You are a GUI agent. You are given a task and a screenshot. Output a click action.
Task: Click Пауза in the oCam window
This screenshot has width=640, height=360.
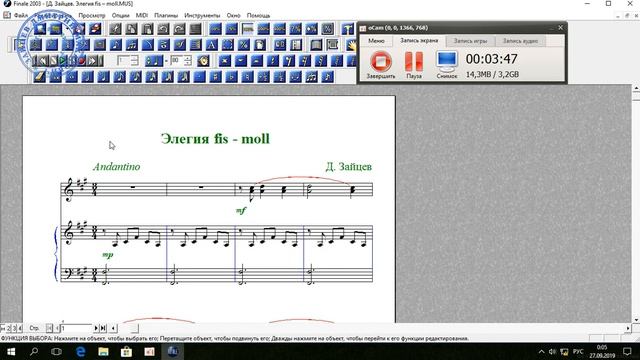pyautogui.click(x=414, y=65)
